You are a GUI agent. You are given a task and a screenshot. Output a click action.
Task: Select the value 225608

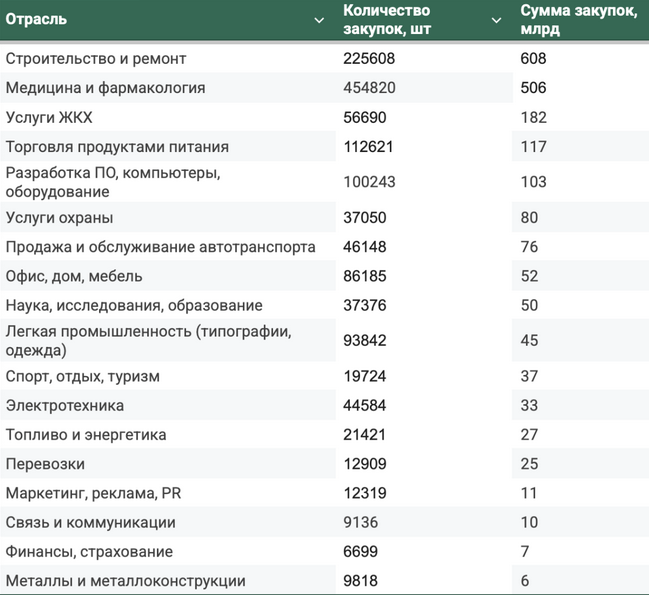(369, 59)
